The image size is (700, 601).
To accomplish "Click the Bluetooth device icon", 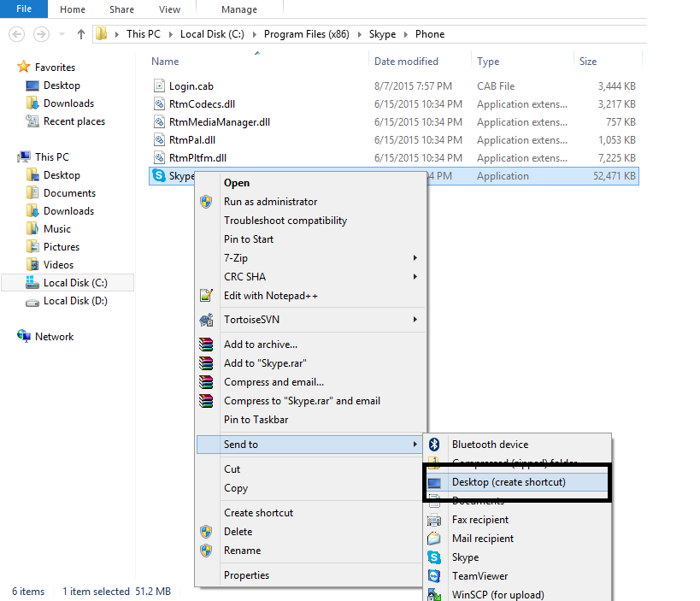I will pyautogui.click(x=434, y=445).
